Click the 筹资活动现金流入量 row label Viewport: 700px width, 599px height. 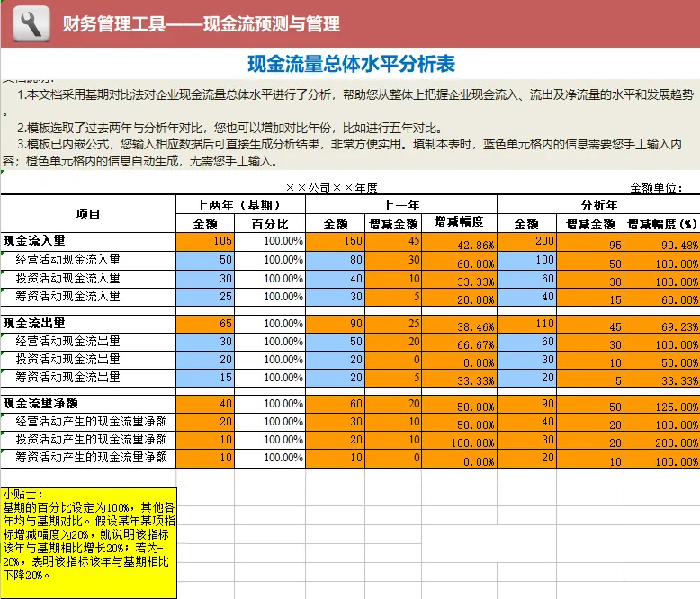(67, 297)
